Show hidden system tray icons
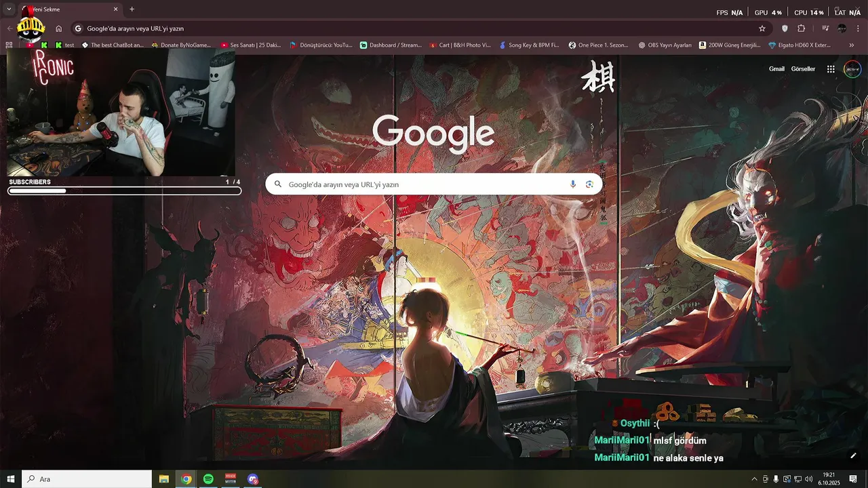 tap(754, 479)
